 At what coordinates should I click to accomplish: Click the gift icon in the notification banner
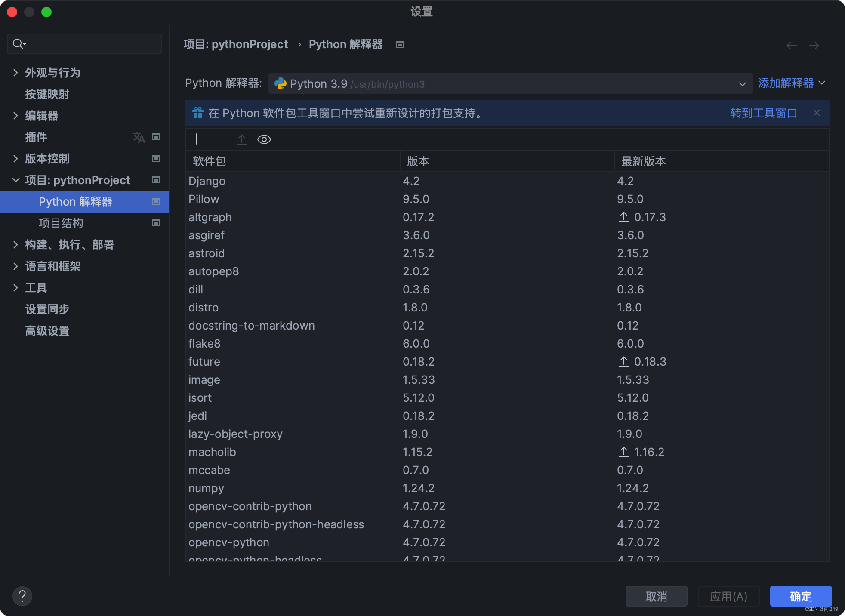197,113
